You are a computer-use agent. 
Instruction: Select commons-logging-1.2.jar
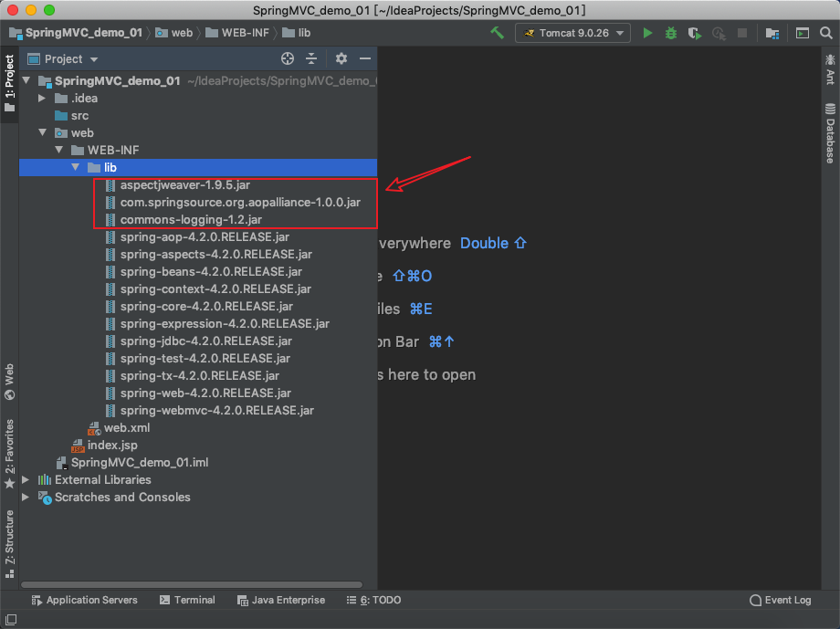pos(191,219)
